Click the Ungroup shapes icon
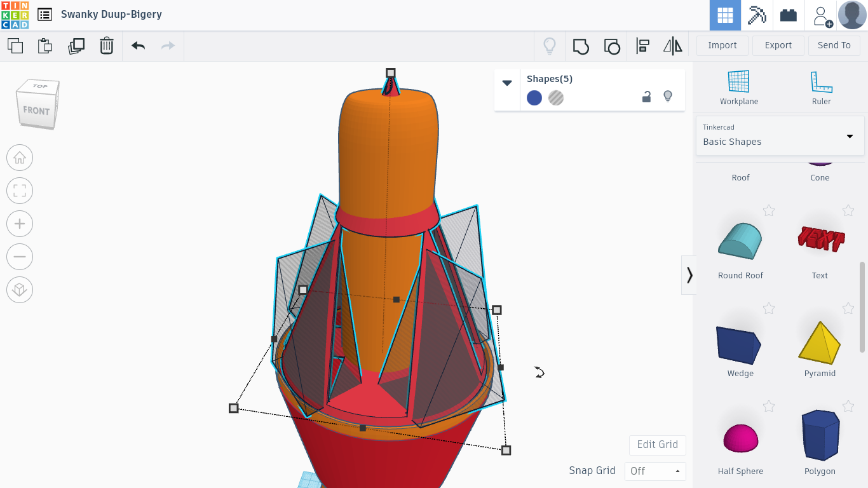The height and width of the screenshot is (488, 868). 611,46
